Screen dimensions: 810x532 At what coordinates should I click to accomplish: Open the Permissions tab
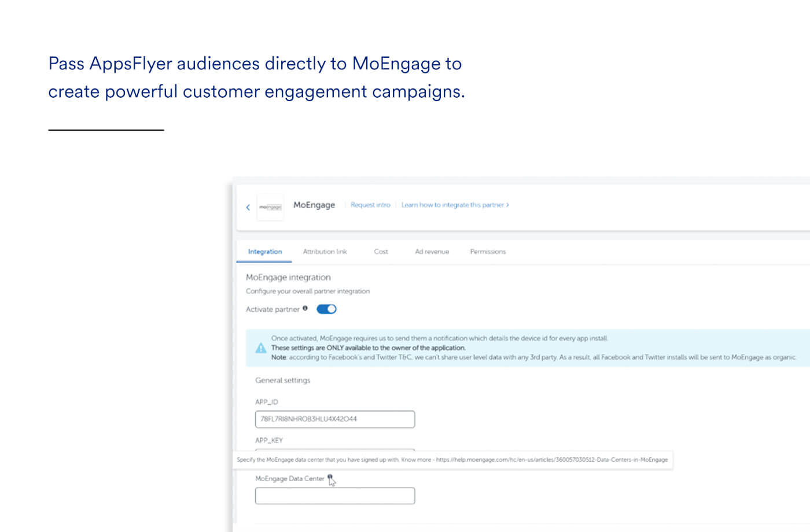tap(488, 252)
